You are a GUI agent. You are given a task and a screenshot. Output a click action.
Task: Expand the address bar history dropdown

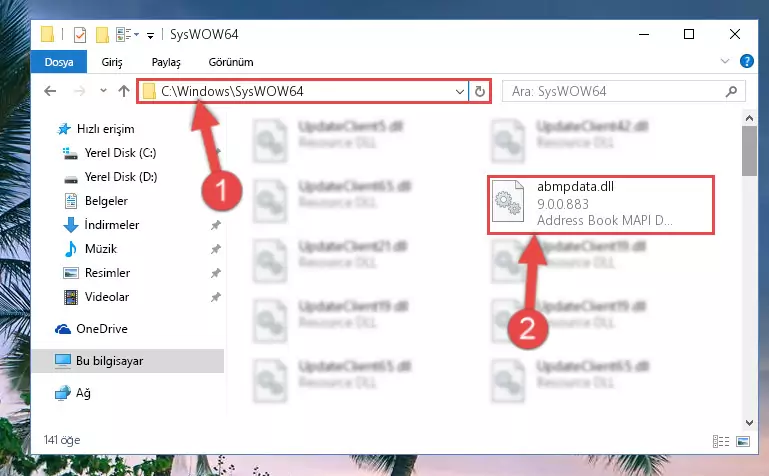pos(460,92)
